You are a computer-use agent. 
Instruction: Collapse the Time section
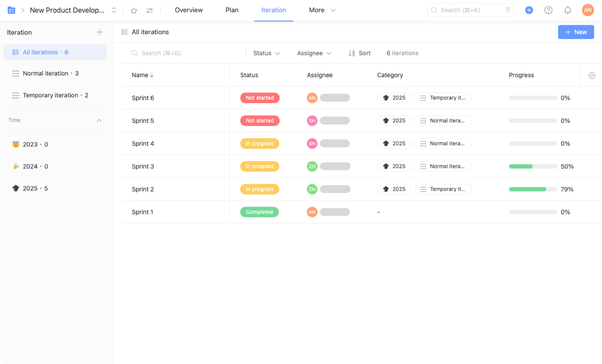click(x=99, y=121)
